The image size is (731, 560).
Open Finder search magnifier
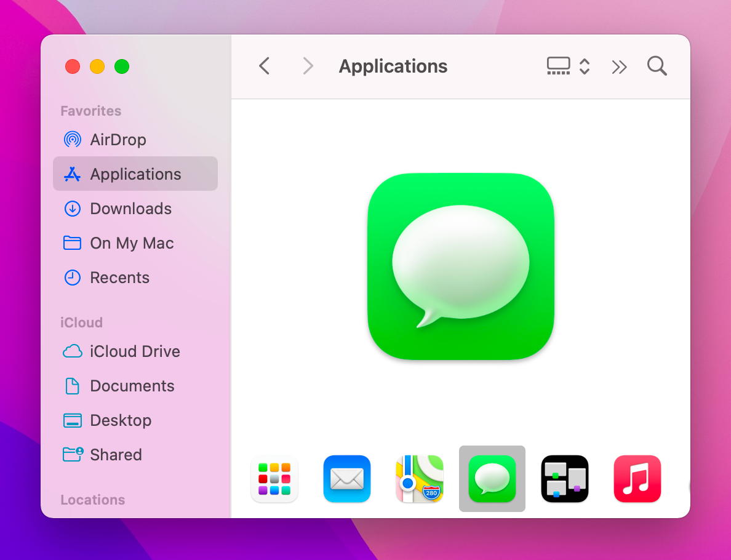(x=657, y=66)
